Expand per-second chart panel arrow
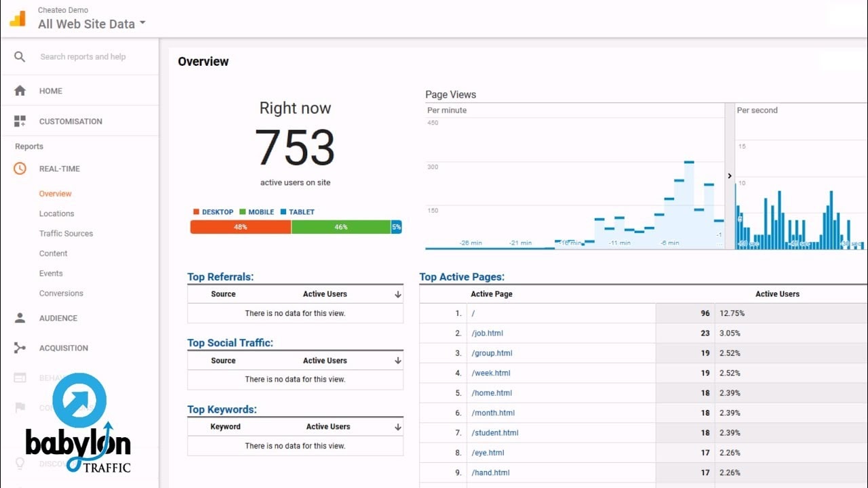Viewport: 868px width, 488px height. pyautogui.click(x=730, y=176)
